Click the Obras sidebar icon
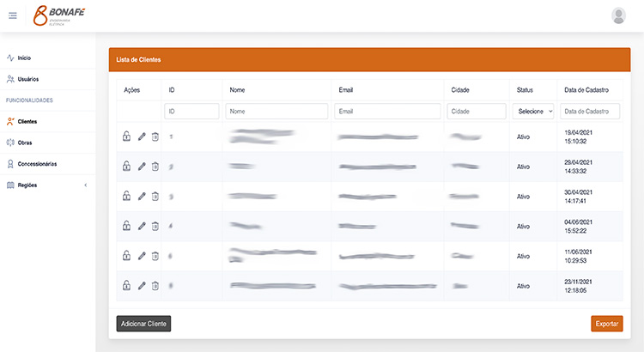The height and width of the screenshot is (352, 644). pos(10,143)
